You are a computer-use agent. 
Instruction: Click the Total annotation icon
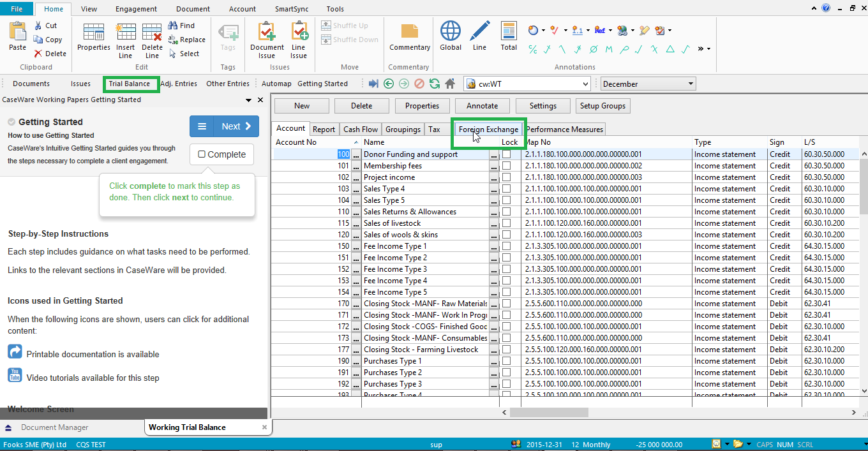(509, 36)
